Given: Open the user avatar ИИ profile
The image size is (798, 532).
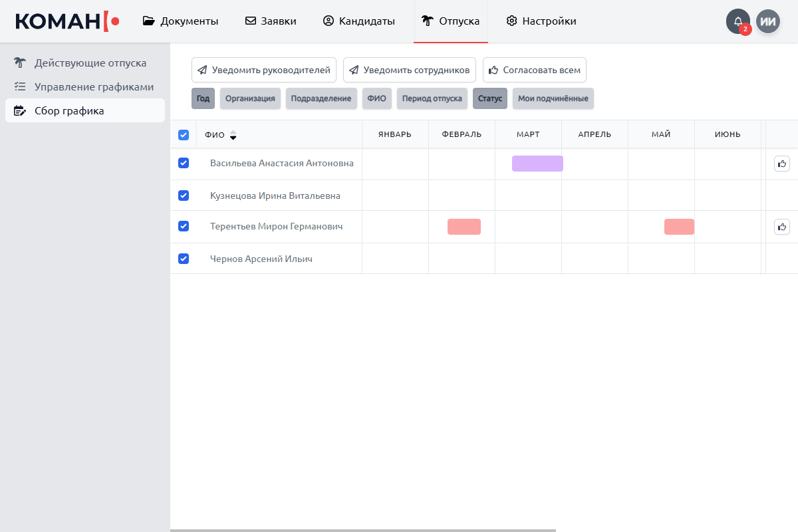Looking at the screenshot, I should pos(768,21).
